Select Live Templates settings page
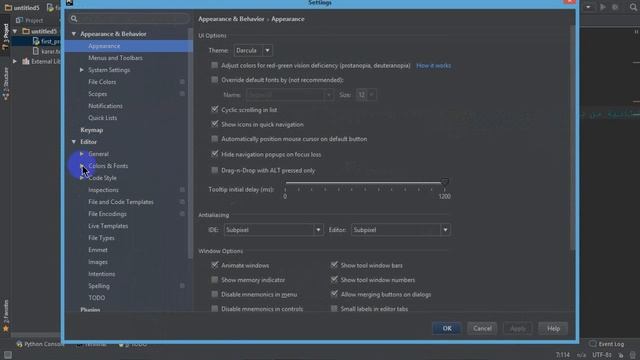 pyautogui.click(x=108, y=226)
